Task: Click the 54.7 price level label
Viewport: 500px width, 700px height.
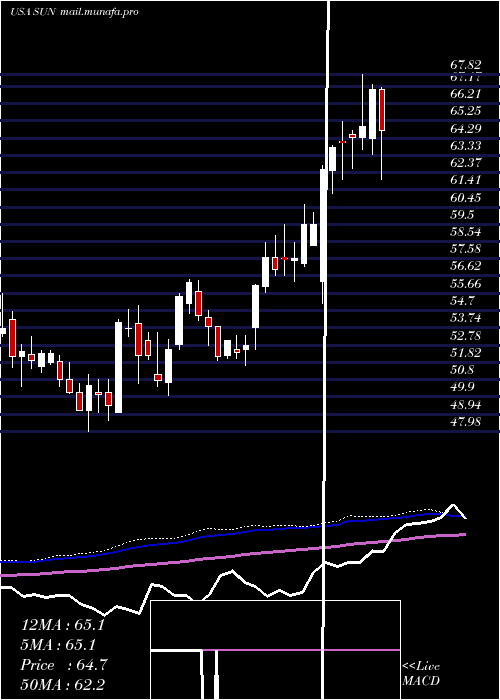Action: pos(462,300)
